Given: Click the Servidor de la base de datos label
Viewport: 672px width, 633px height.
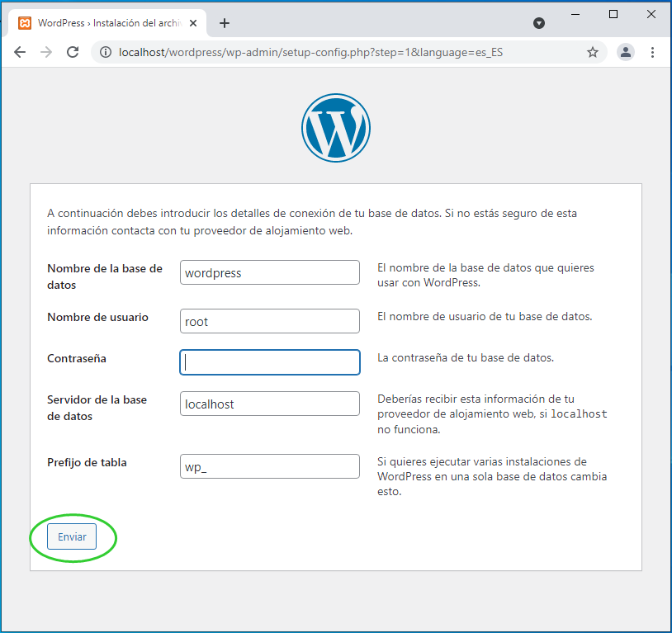Looking at the screenshot, I should [x=97, y=408].
